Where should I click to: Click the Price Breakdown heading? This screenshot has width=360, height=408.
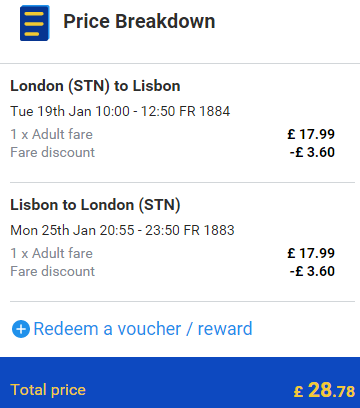coord(139,21)
